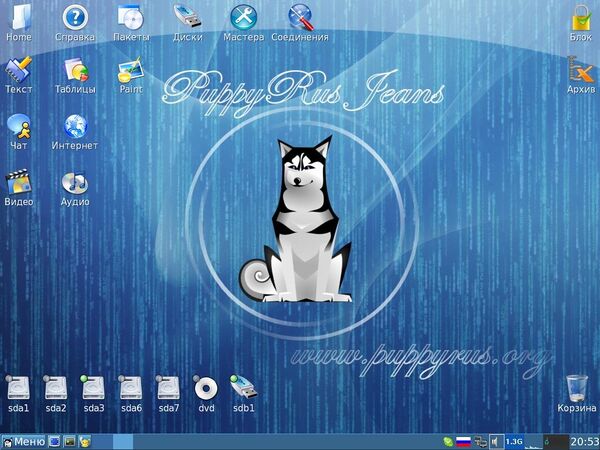Open Диски drives utility
The image size is (600, 450).
(x=187, y=18)
